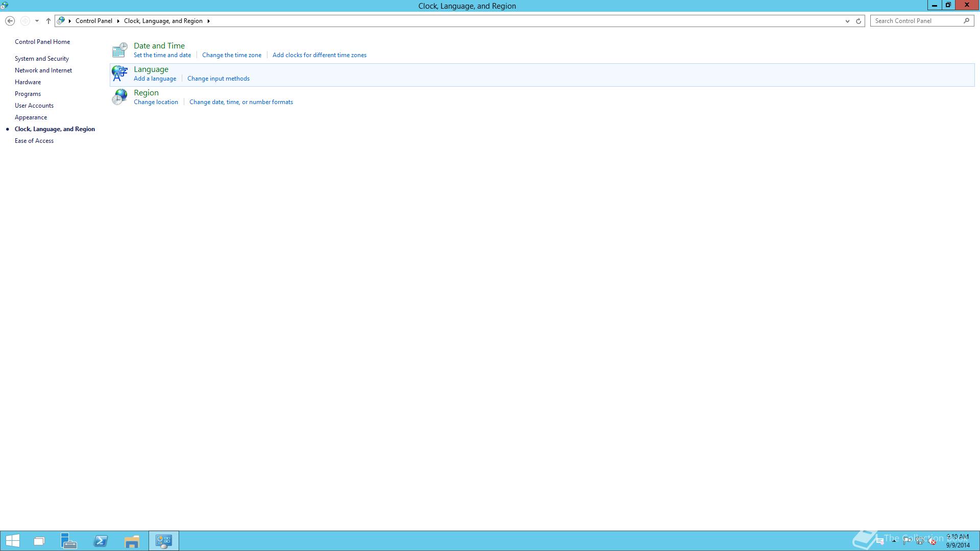980x551 pixels.
Task: Open Hardware category in sidebar
Action: [x=28, y=82]
